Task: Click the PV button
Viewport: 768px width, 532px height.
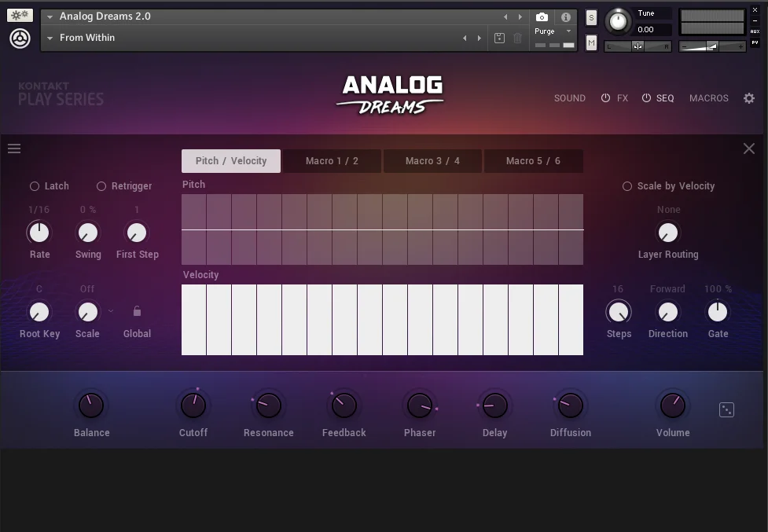Action: (755, 42)
